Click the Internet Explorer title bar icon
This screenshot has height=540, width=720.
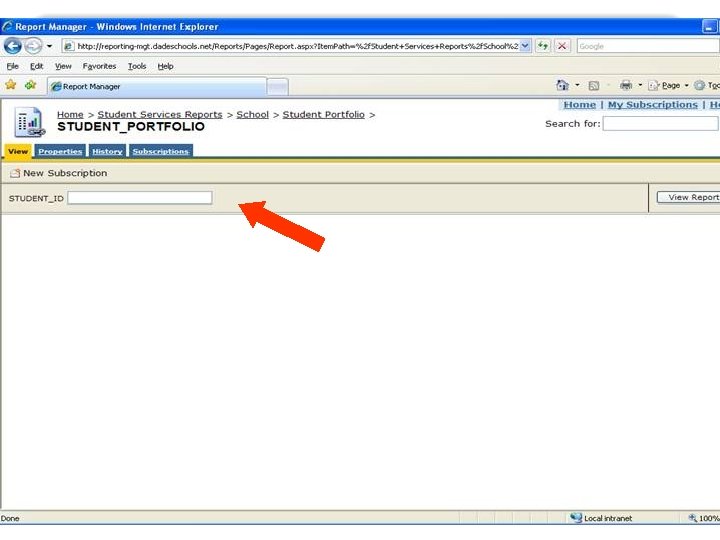[7, 26]
